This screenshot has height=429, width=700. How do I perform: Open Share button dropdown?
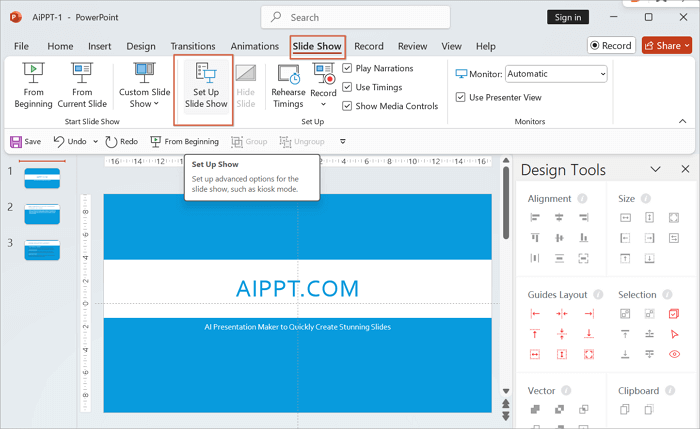(687, 46)
